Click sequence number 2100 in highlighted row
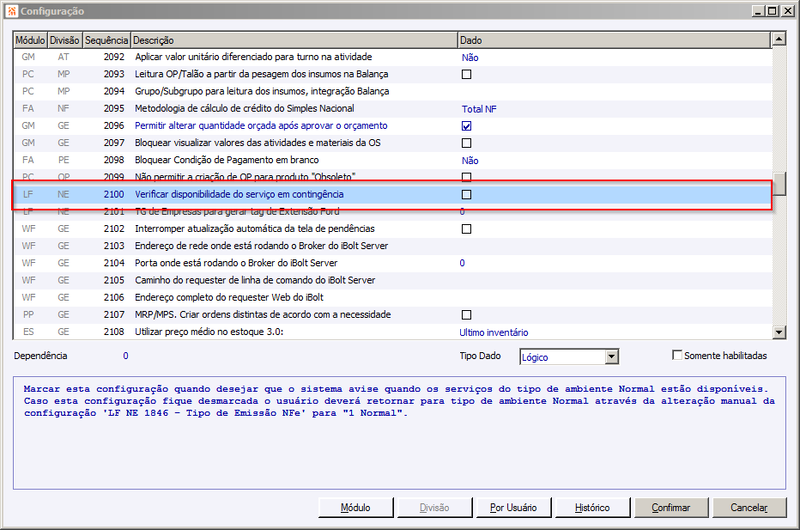 tap(114, 194)
